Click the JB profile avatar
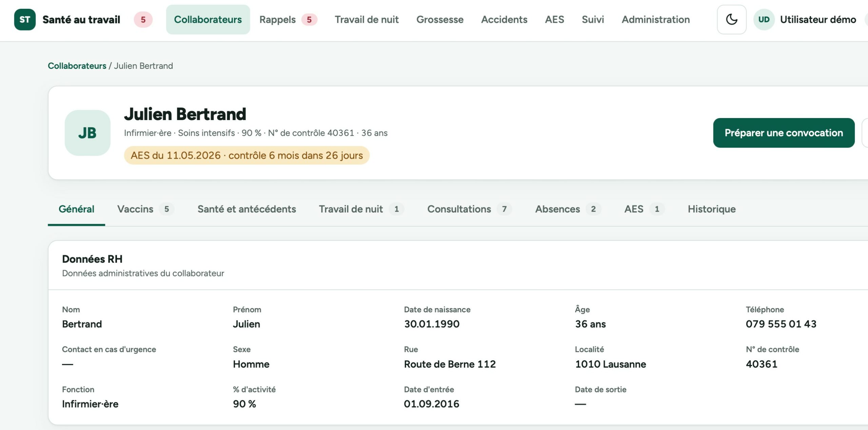This screenshot has height=430, width=868. [x=87, y=133]
